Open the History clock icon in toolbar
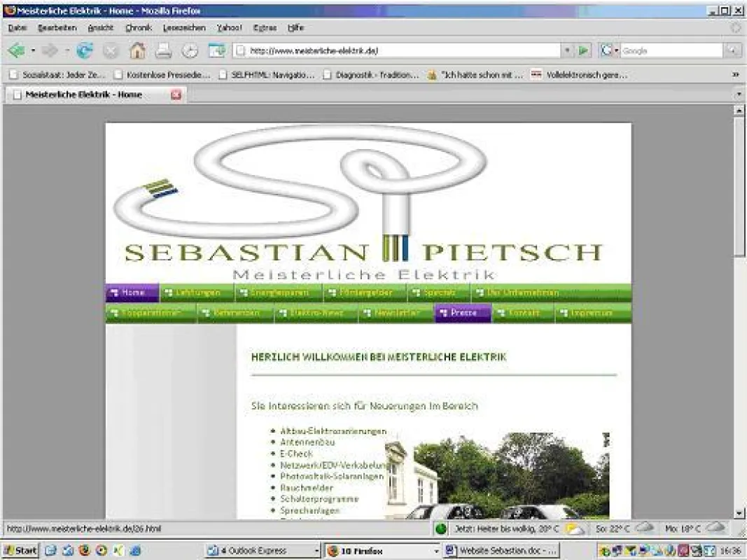The height and width of the screenshot is (560, 747). (x=190, y=50)
